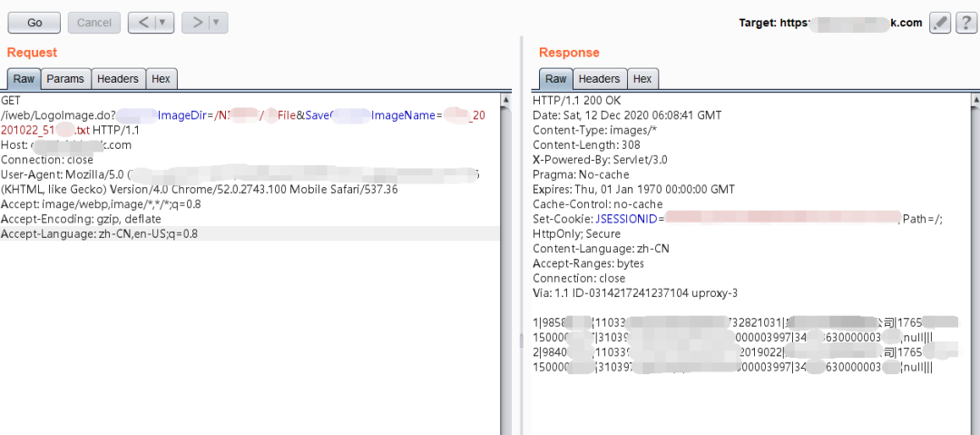Switch to the Headers tab in Response

coord(599,79)
